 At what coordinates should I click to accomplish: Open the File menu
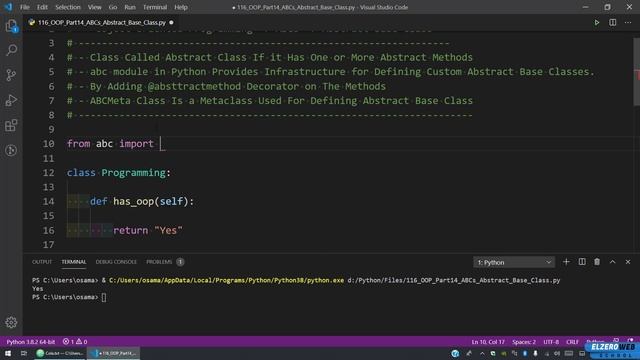(25, 7)
